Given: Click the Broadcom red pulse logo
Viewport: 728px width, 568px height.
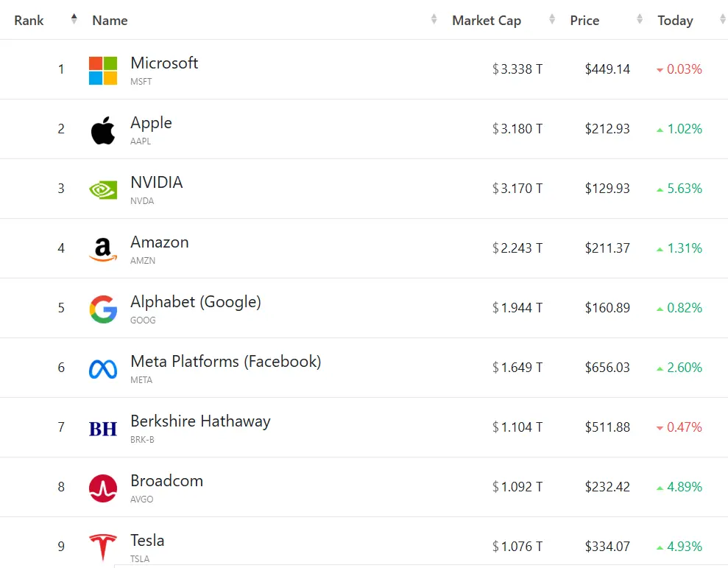Looking at the screenshot, I should click(x=103, y=488).
